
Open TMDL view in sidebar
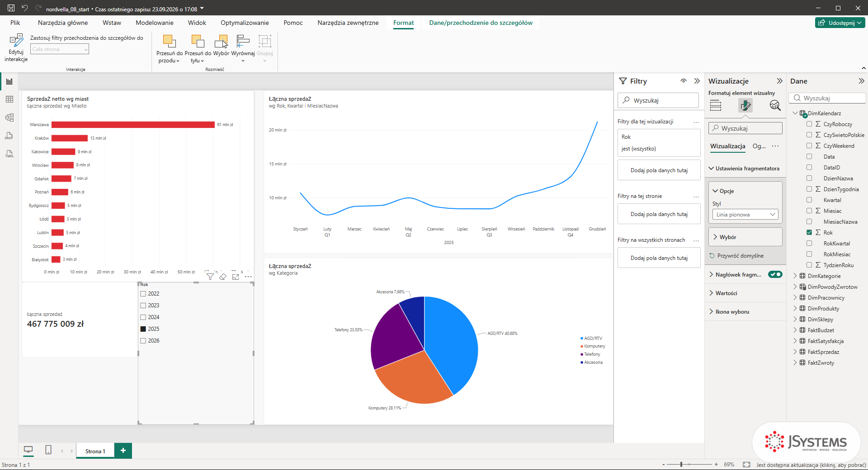click(x=9, y=154)
